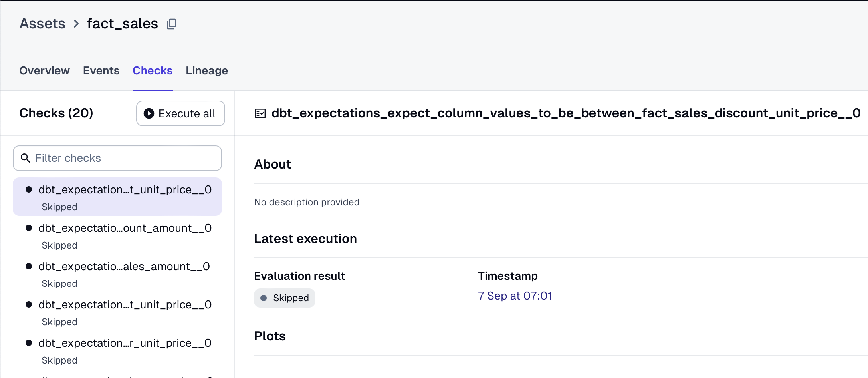Focus the Filter checks input field
868x378 pixels.
[117, 158]
